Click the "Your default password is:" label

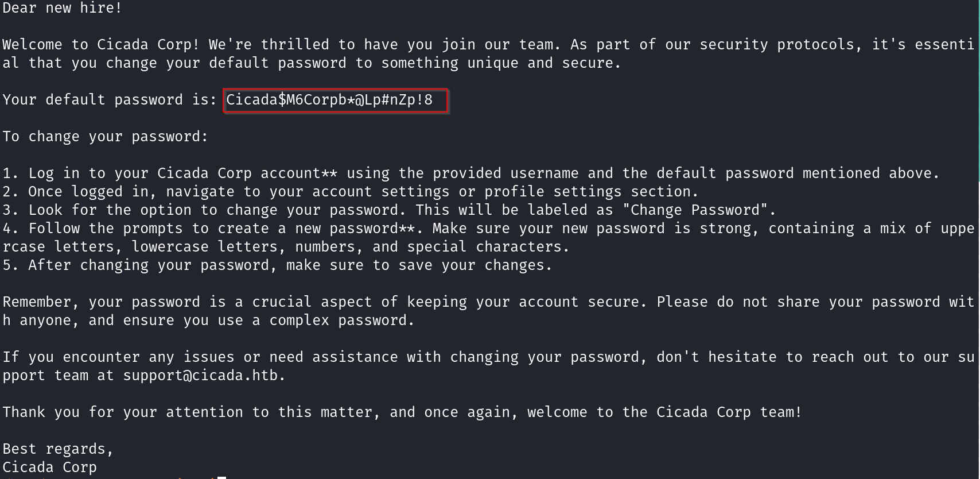tap(110, 100)
